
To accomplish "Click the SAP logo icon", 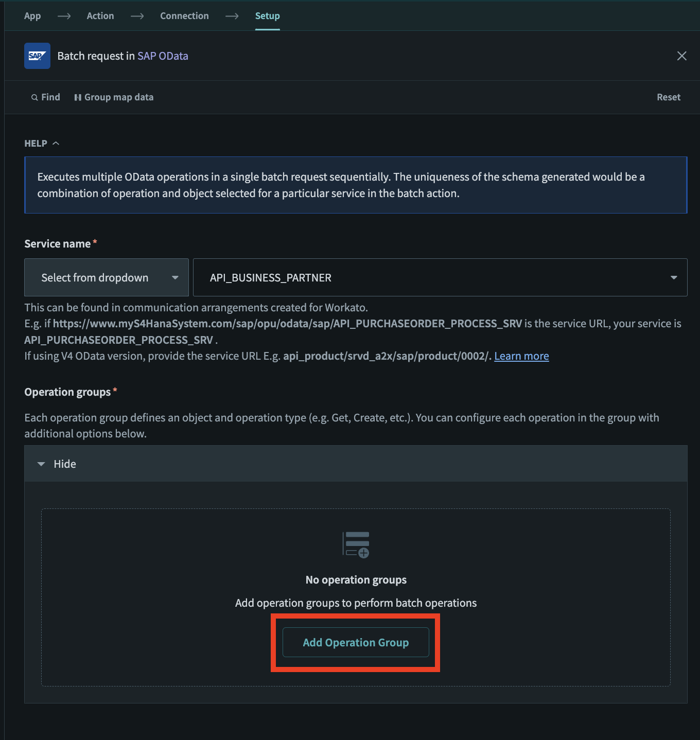I will click(37, 56).
